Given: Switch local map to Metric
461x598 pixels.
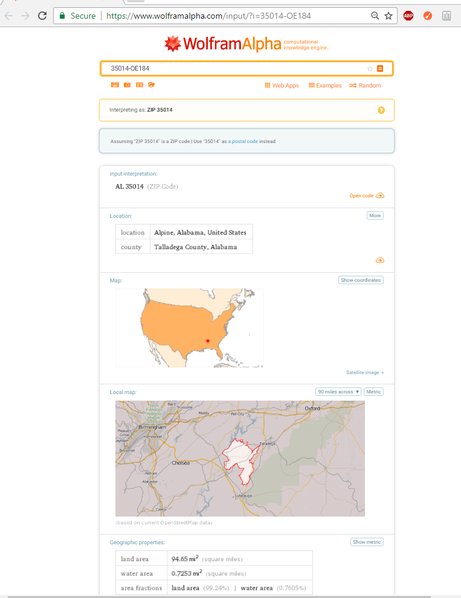Looking at the screenshot, I should (x=374, y=392).
